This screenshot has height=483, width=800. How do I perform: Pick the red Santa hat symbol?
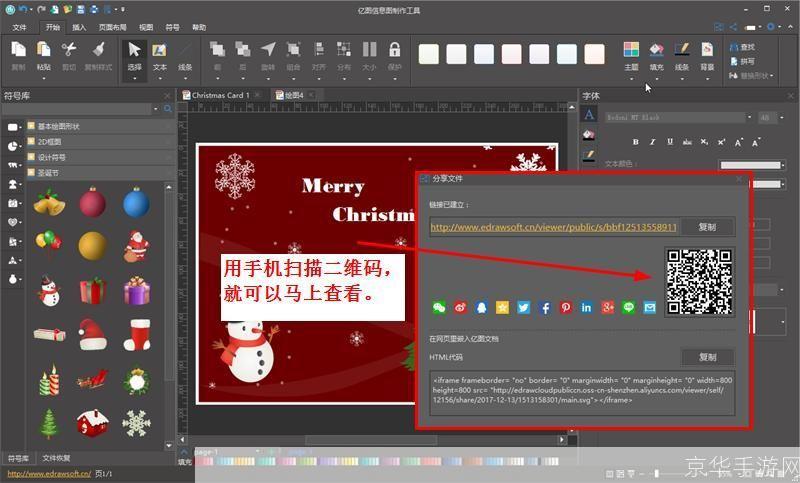click(x=92, y=335)
